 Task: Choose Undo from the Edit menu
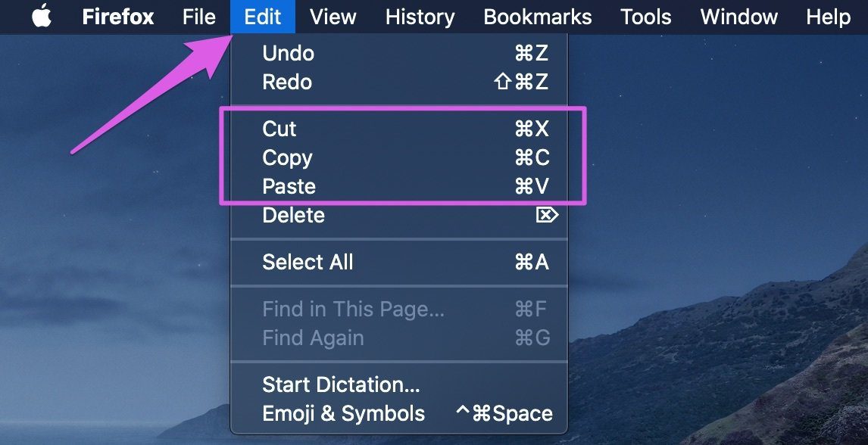click(399, 54)
